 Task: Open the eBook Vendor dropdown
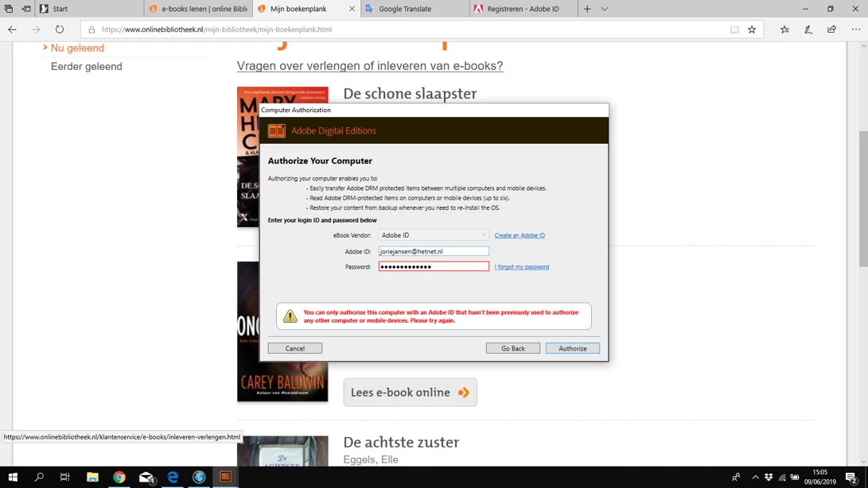[x=434, y=235]
